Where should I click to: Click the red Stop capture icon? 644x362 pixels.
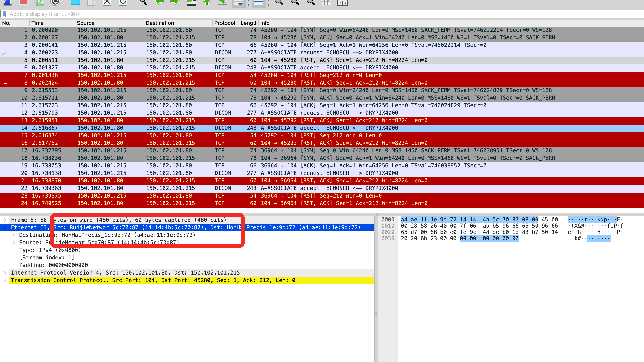pyautogui.click(x=23, y=2)
